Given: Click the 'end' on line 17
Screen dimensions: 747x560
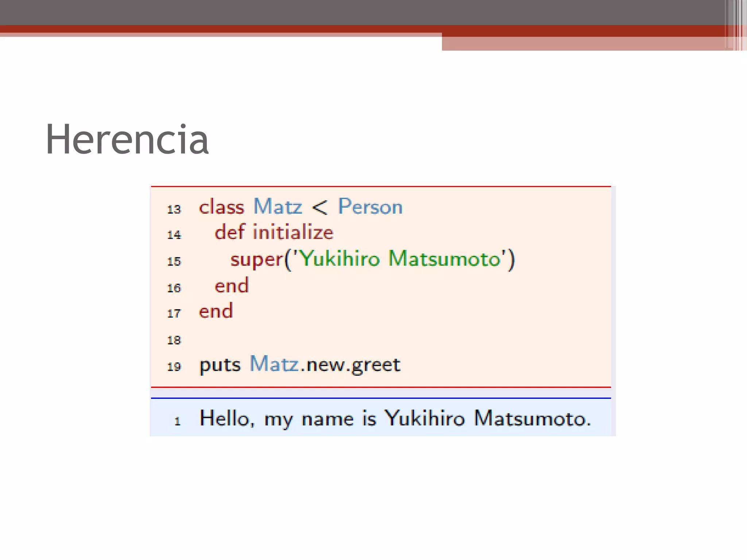Looking at the screenshot, I should 216,311.
